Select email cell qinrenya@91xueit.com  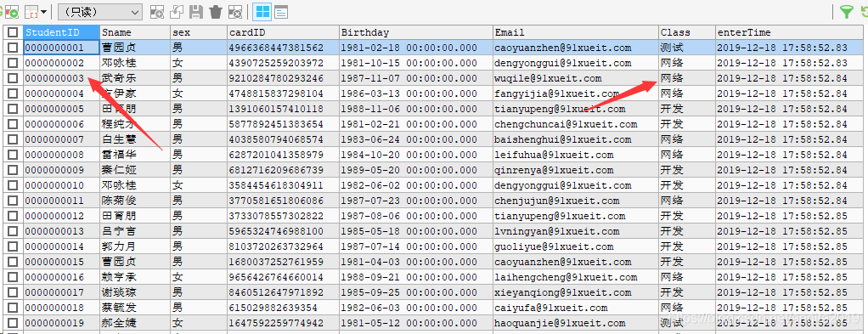click(x=576, y=170)
